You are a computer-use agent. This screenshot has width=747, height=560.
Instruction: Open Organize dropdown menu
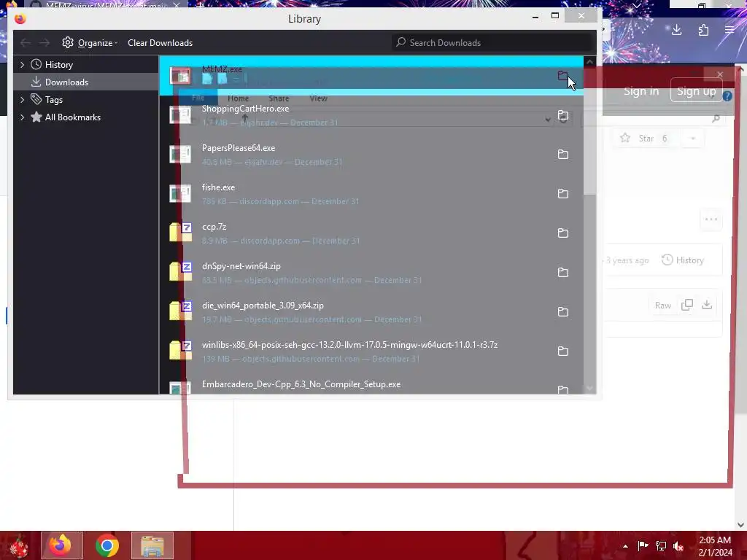(x=90, y=43)
